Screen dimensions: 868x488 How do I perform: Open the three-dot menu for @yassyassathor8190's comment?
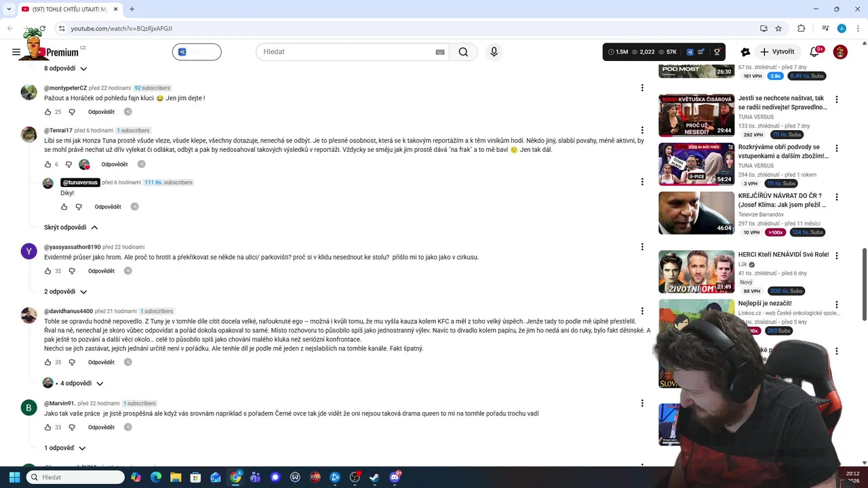pyautogui.click(x=642, y=247)
